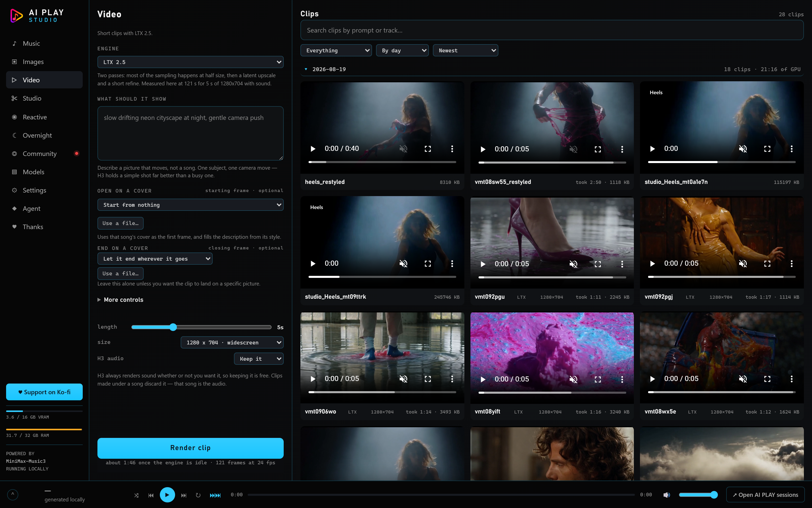Play the vmt0906wo clip
812x508 pixels.
tap(313, 379)
